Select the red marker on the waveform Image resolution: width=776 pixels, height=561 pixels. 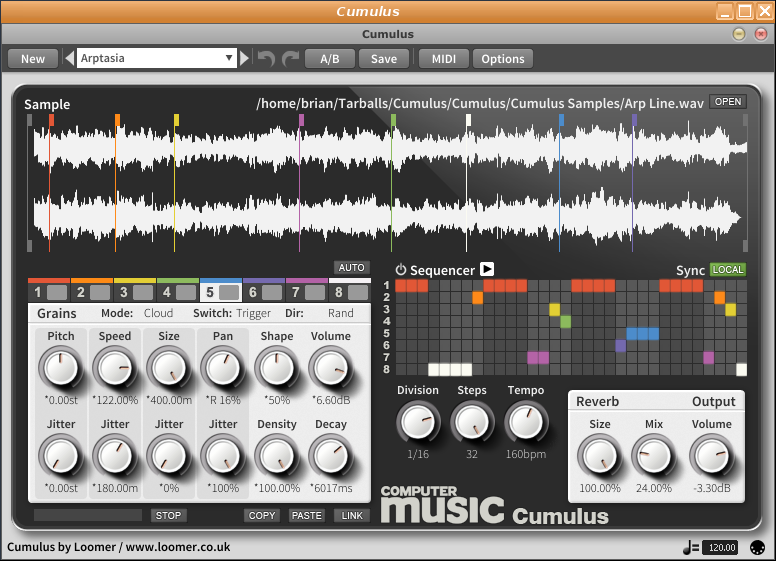[51, 119]
